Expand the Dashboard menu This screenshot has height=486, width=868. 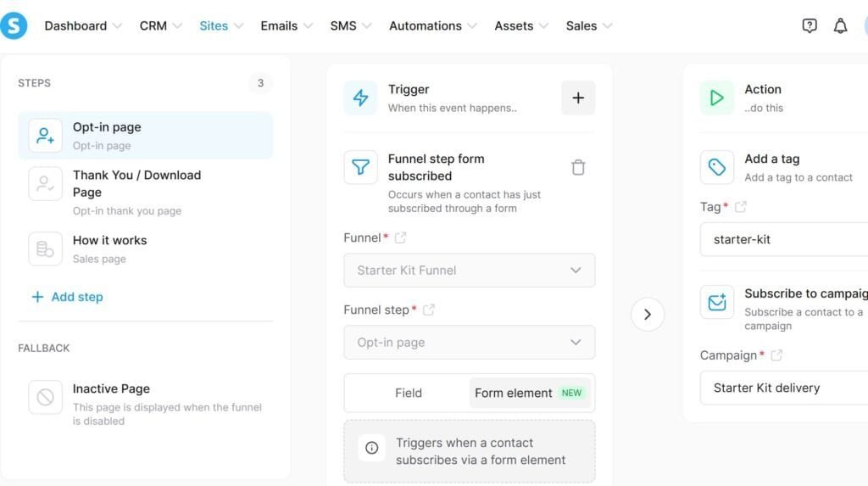(83, 25)
